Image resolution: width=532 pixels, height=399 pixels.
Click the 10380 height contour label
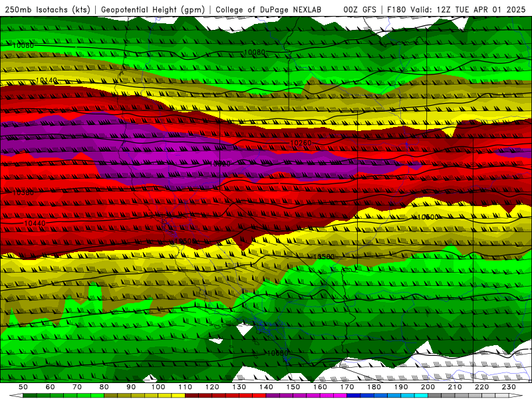coord(23,193)
